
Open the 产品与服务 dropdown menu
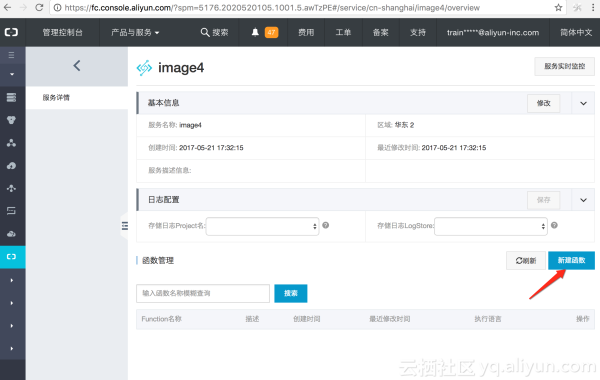(135, 33)
